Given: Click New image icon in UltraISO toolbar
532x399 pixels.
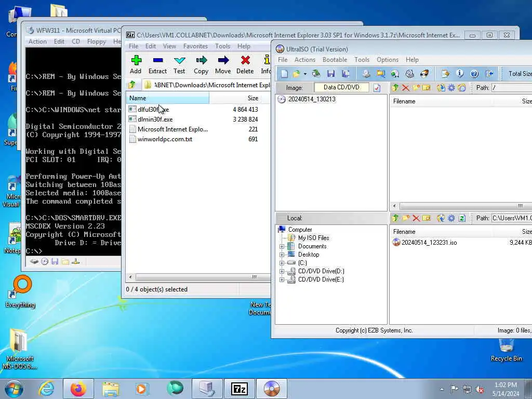Looking at the screenshot, I should [284, 74].
